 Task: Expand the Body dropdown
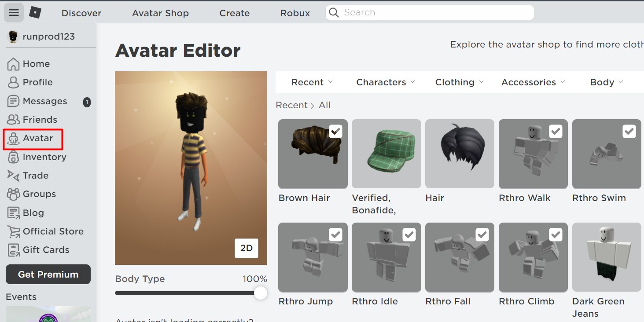(607, 82)
